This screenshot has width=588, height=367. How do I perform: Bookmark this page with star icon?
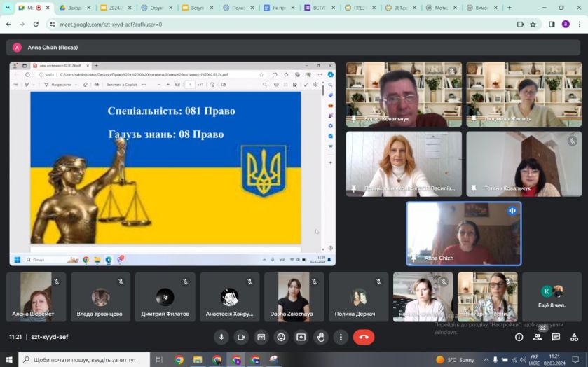[533, 25]
